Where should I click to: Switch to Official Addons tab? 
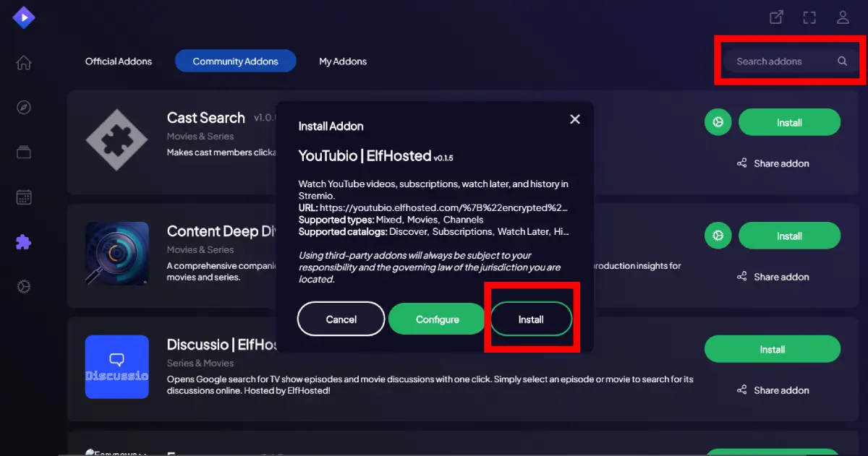(119, 61)
